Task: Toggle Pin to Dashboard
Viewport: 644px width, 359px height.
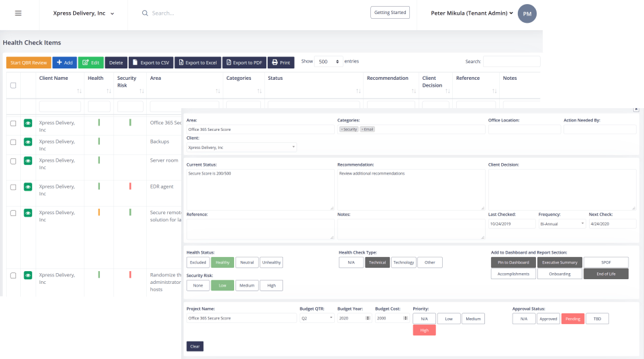Action: 513,262
